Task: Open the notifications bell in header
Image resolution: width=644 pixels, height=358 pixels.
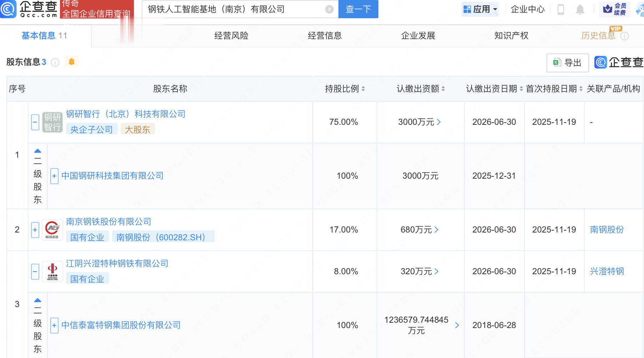Action: coord(580,9)
